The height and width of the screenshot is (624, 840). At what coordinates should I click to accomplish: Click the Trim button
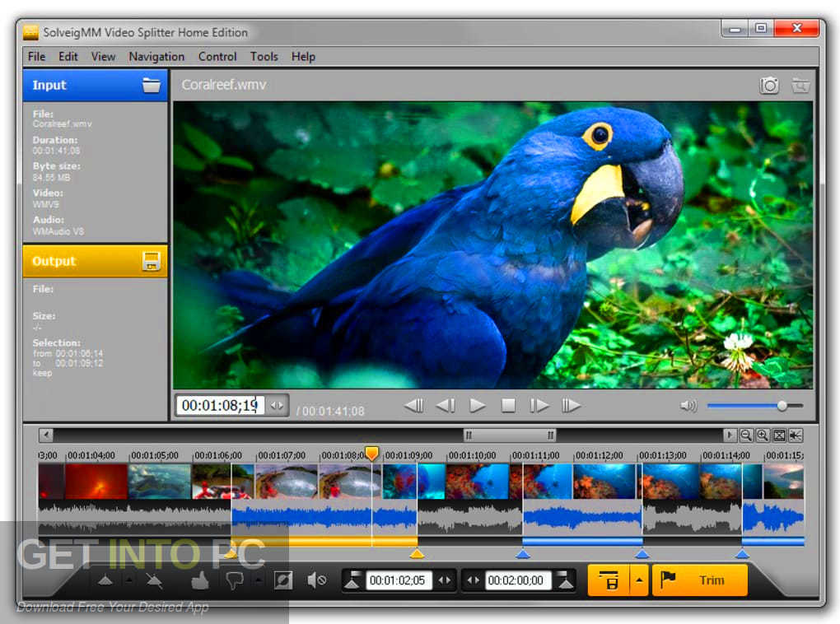(x=700, y=580)
